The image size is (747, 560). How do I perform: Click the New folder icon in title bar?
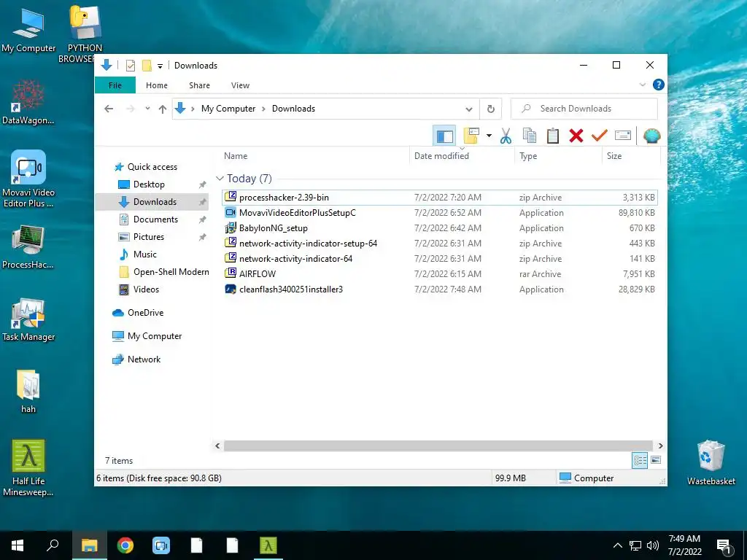[x=147, y=66]
